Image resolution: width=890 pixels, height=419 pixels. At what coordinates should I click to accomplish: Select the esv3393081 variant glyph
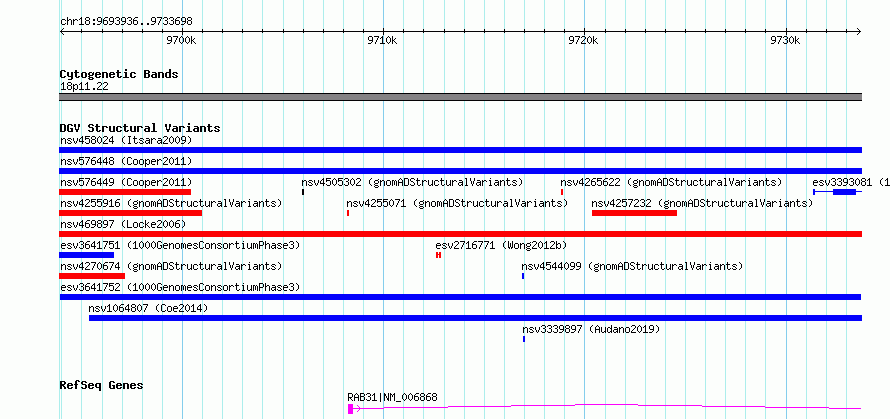coord(837,192)
